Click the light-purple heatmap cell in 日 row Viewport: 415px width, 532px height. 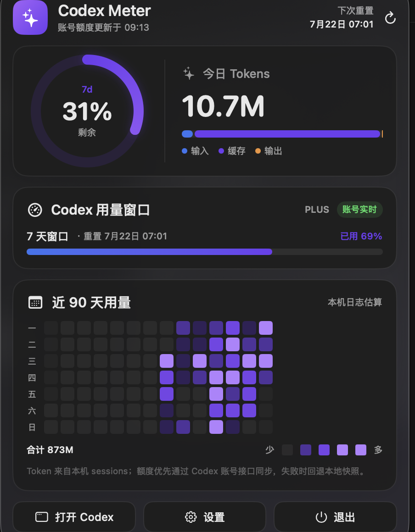(x=216, y=427)
